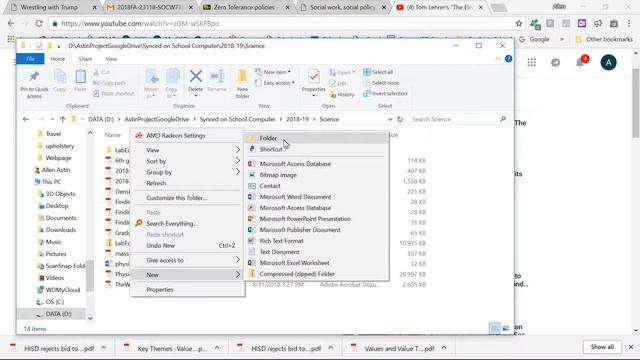Click Explorer help question mark icon
The width and height of the screenshot is (640, 360).
point(508,59)
